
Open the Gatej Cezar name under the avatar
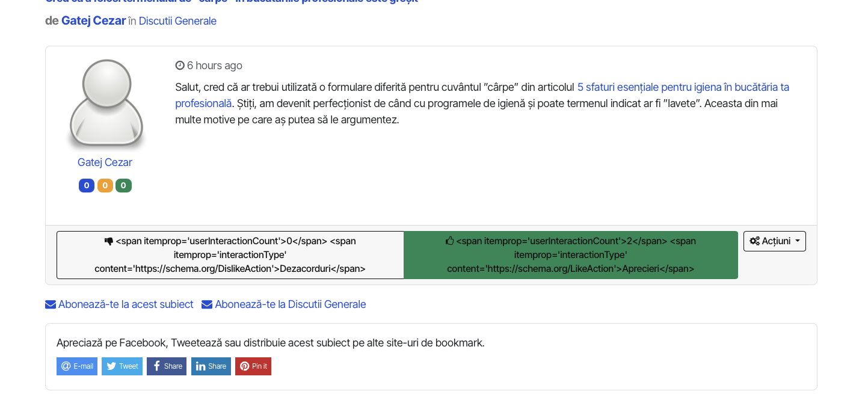(x=105, y=162)
